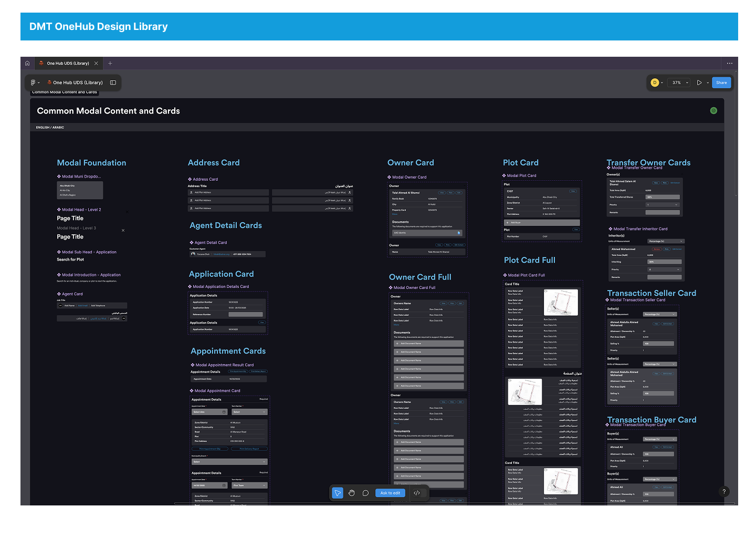Close the One Hub UDS (Library) tab
The height and width of the screenshot is (538, 756).
coord(96,63)
